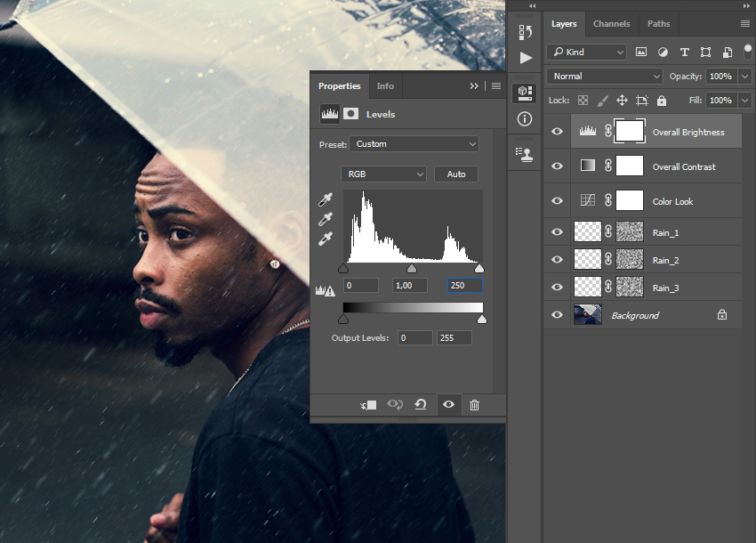The width and height of the screenshot is (756, 543).
Task: Click prevent auto-nesting artboard lock icon
Action: click(642, 101)
